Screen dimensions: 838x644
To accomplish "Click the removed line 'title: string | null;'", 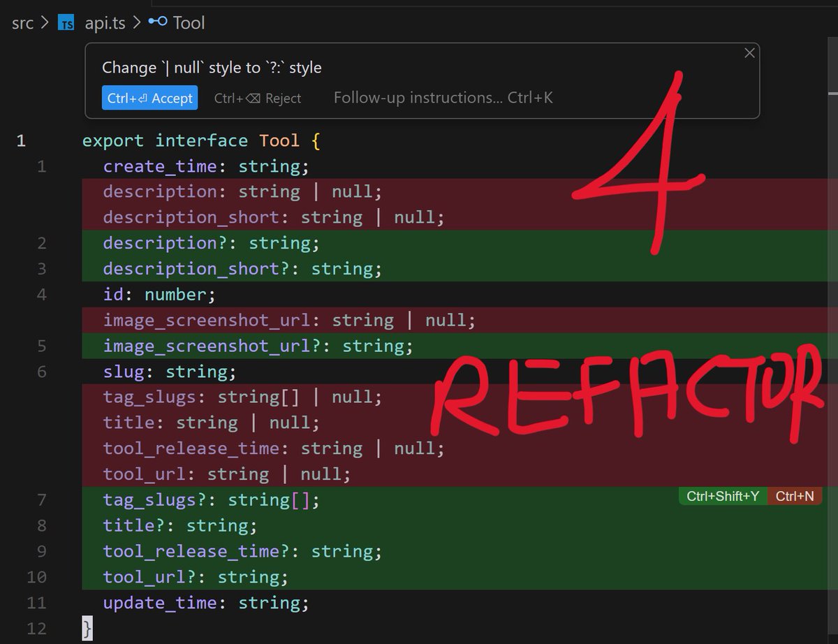I will [212, 423].
